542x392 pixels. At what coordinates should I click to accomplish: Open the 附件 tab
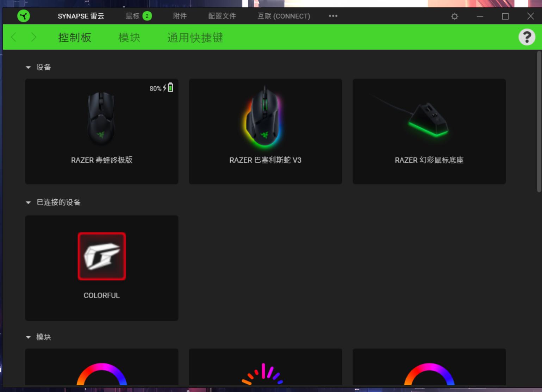pos(180,16)
